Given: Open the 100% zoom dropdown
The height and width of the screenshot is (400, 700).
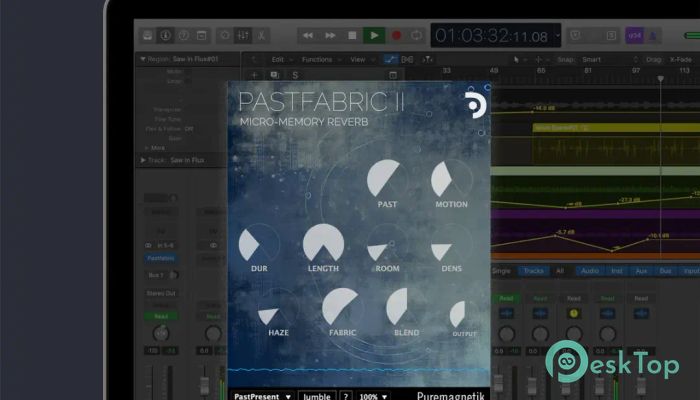Looking at the screenshot, I should pyautogui.click(x=373, y=396).
